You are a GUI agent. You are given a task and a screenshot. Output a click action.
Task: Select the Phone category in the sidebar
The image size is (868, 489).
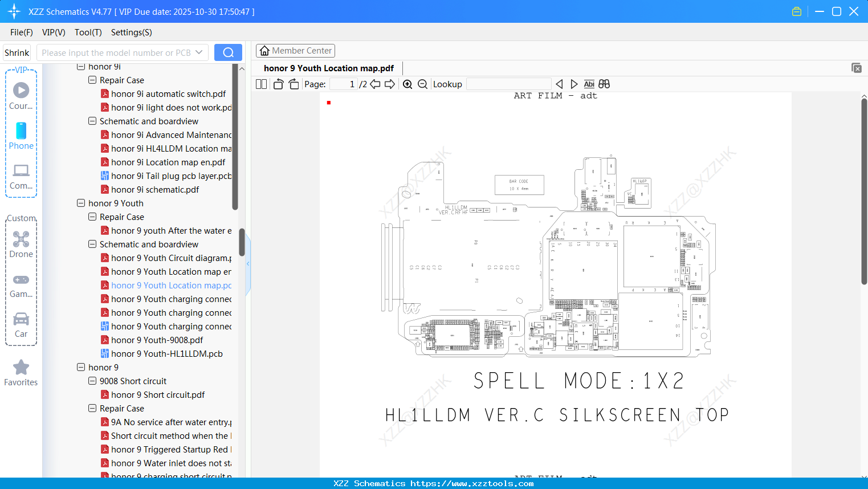tap(21, 136)
